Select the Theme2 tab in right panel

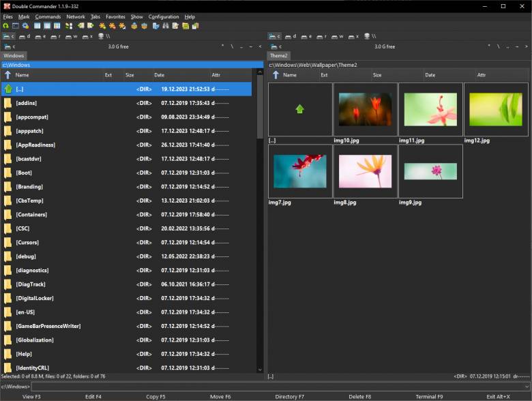tap(278, 56)
